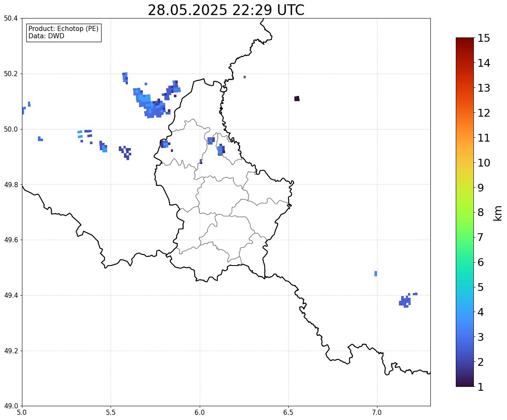Screen dimensions: 507x420
Task: Click the colorbar label '11'
Action: [484, 138]
